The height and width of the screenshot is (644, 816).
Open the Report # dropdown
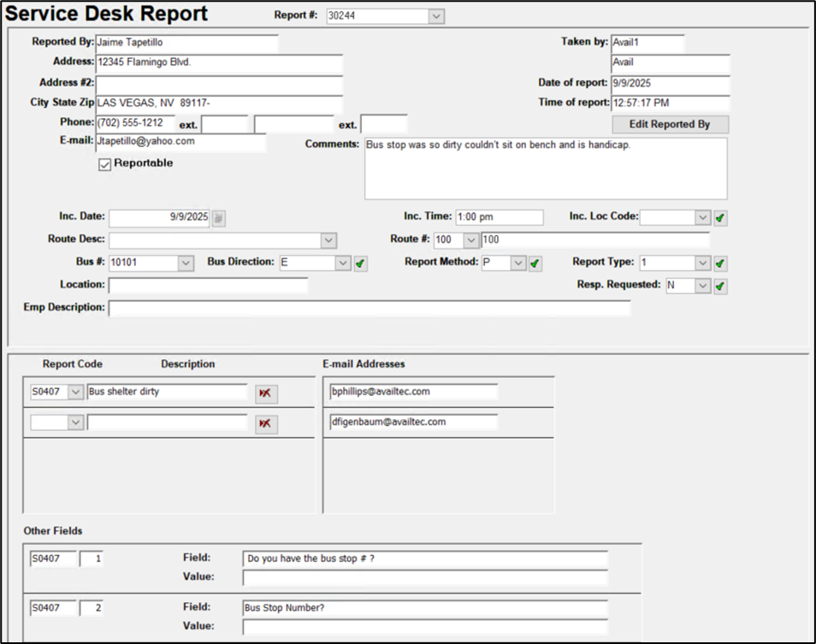[435, 16]
